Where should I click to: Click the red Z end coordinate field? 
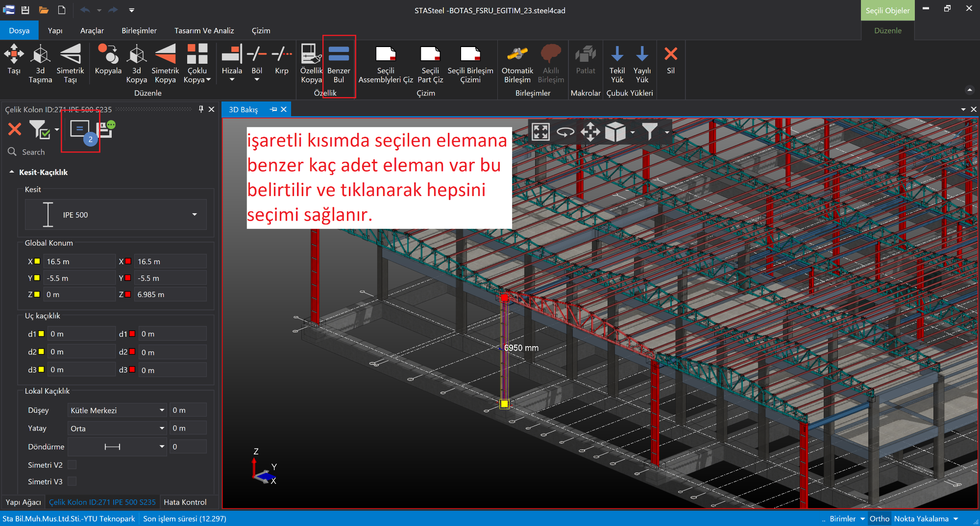(170, 295)
